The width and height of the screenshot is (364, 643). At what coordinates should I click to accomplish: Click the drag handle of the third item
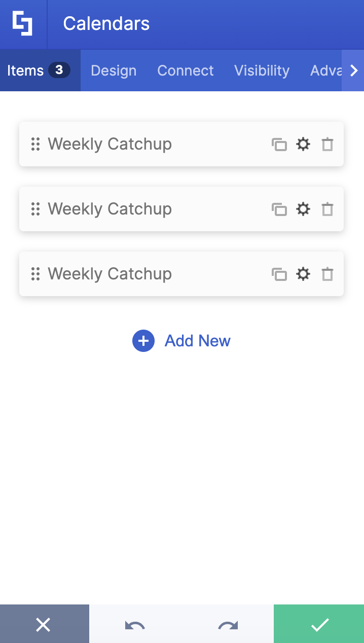click(x=35, y=274)
